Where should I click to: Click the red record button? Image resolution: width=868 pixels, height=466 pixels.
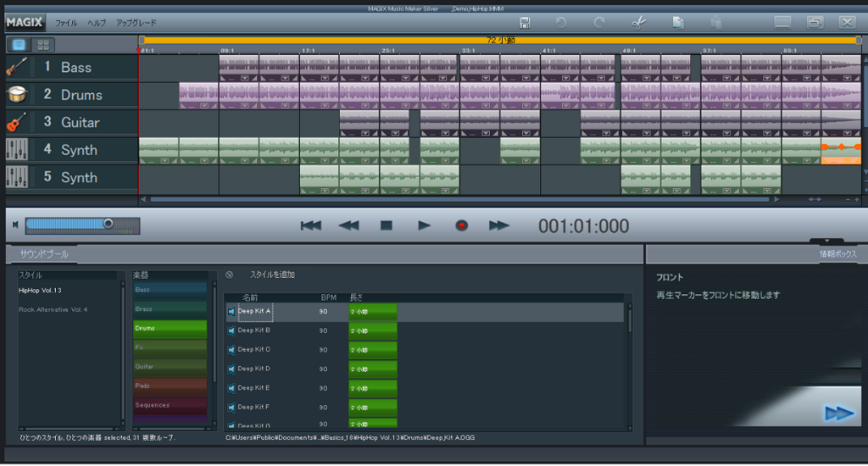pyautogui.click(x=461, y=225)
